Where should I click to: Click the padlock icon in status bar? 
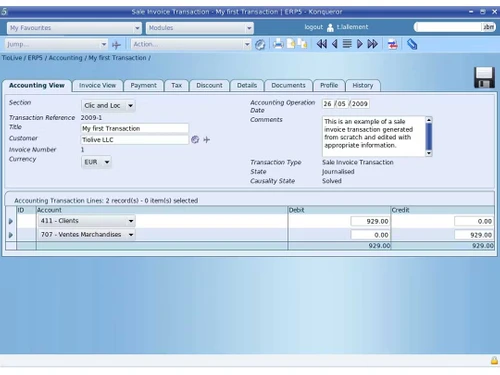(494, 360)
